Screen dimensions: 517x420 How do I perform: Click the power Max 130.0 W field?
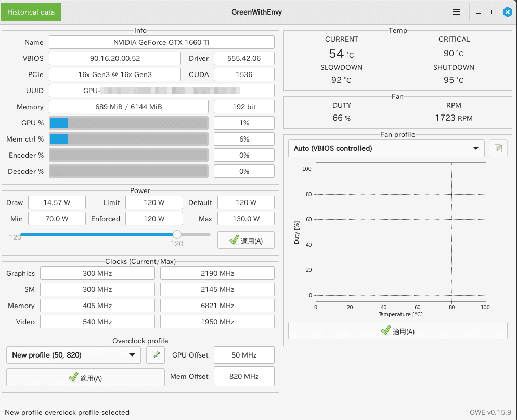246,219
